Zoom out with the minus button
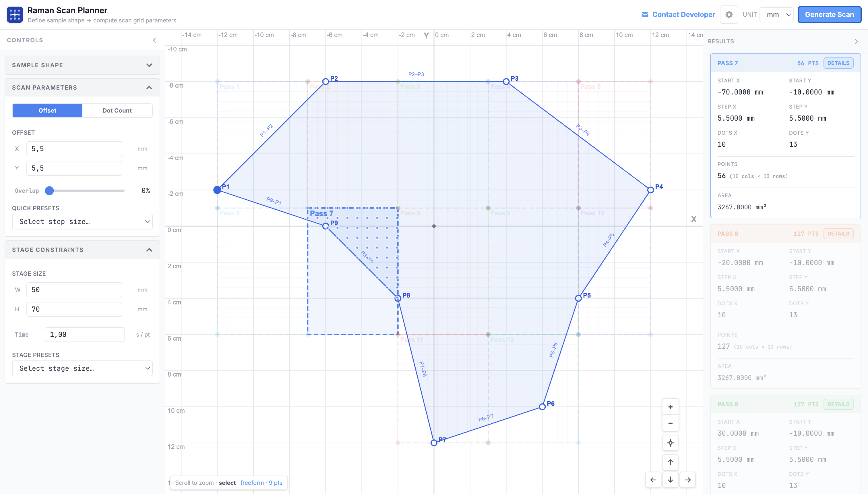868x494 pixels. [670, 423]
